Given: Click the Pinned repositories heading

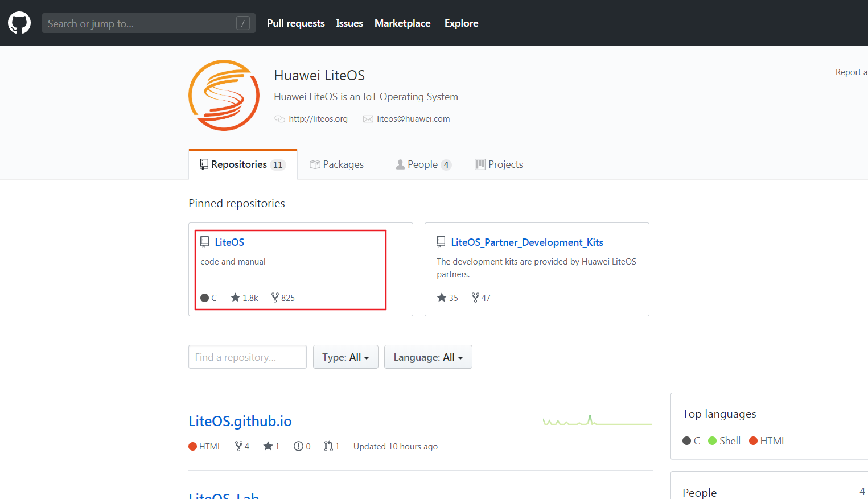Looking at the screenshot, I should tap(237, 203).
